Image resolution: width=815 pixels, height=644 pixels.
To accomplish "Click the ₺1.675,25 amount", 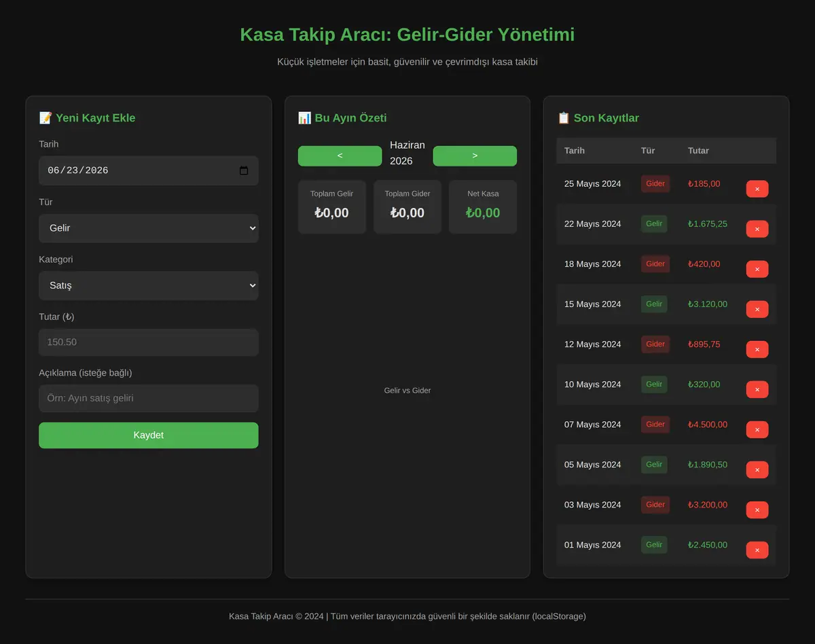I will tap(707, 223).
